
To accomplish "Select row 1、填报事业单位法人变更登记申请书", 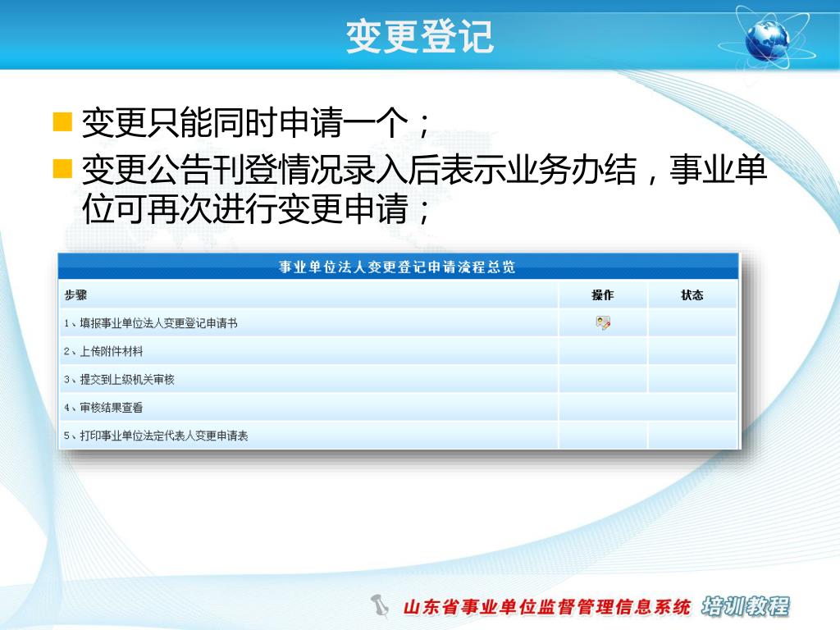I will [399, 322].
